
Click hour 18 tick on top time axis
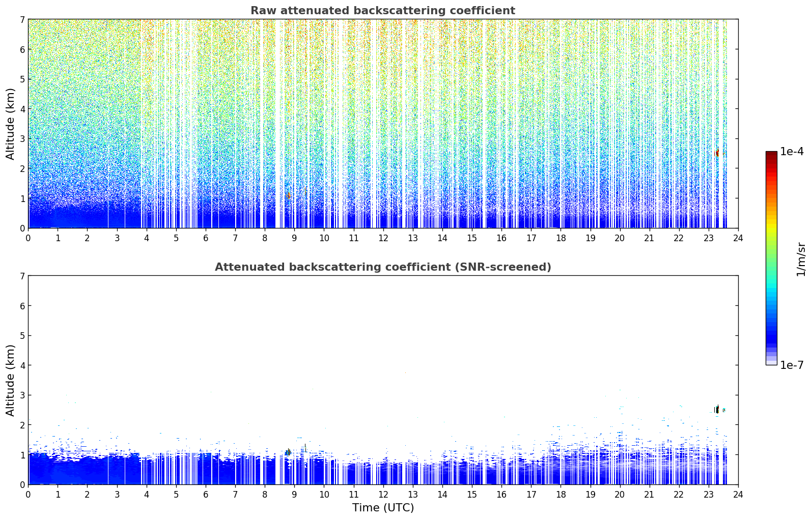(561, 238)
